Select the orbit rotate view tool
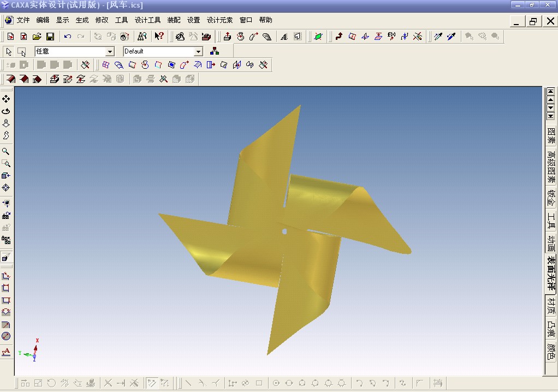This screenshot has width=558, height=392. click(x=6, y=111)
